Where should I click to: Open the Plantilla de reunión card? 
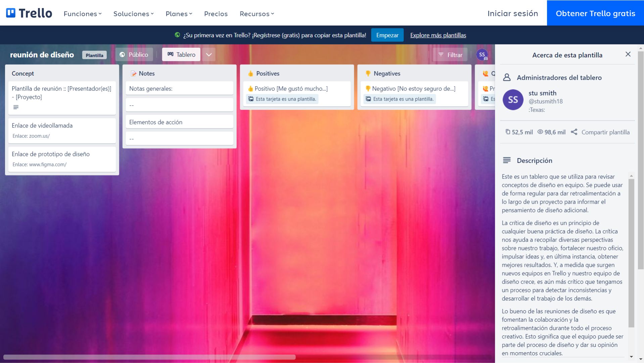click(x=62, y=98)
